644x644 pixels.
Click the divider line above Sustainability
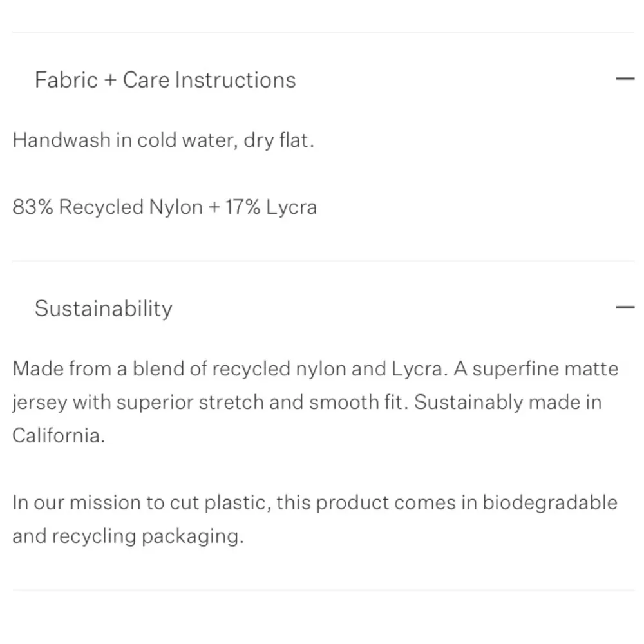pos(322,261)
